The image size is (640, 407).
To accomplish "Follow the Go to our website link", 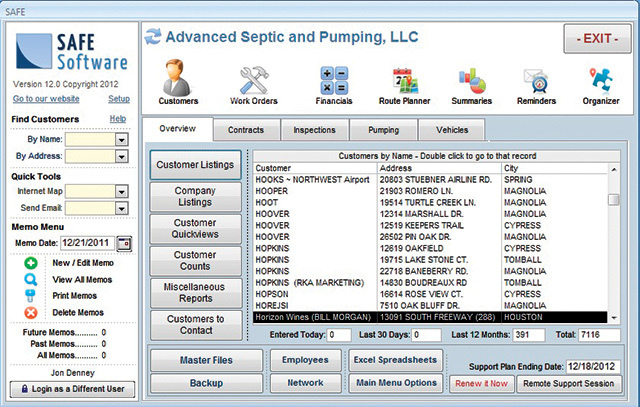I will coord(48,99).
